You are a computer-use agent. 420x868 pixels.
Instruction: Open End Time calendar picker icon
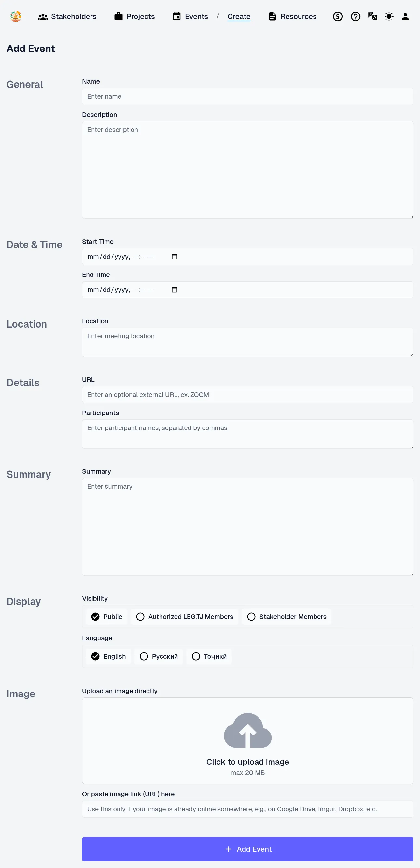tap(174, 290)
